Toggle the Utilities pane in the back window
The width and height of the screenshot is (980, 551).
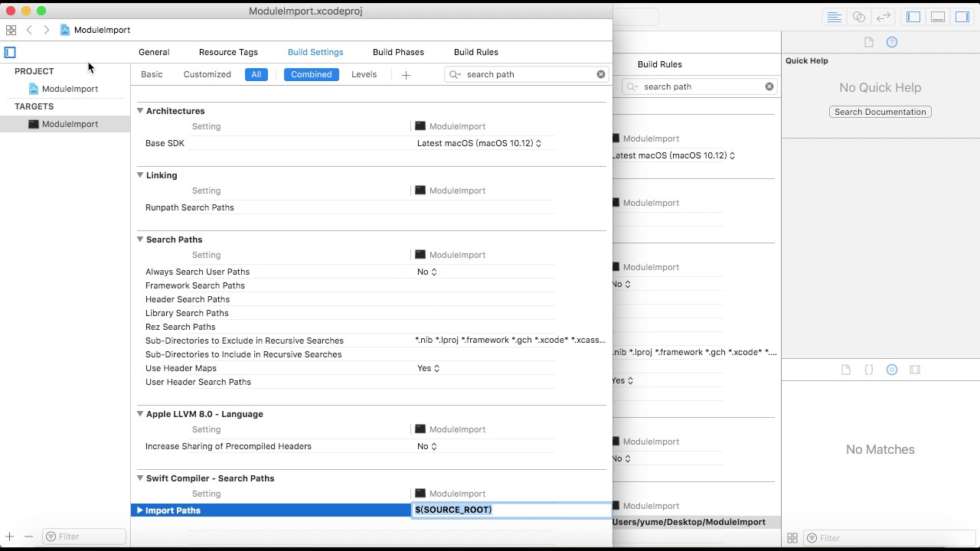point(962,17)
